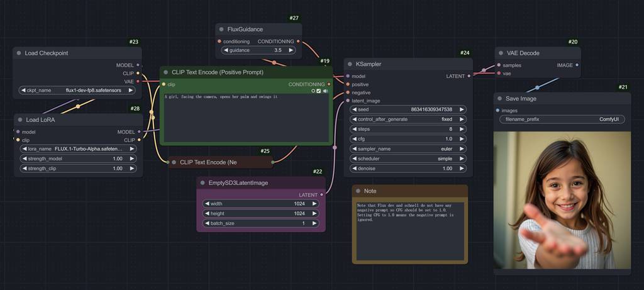Screen dimensions: 644x290
Task: Expand the collapsed negative CLIP Text Encode node
Action: pyautogui.click(x=174, y=162)
